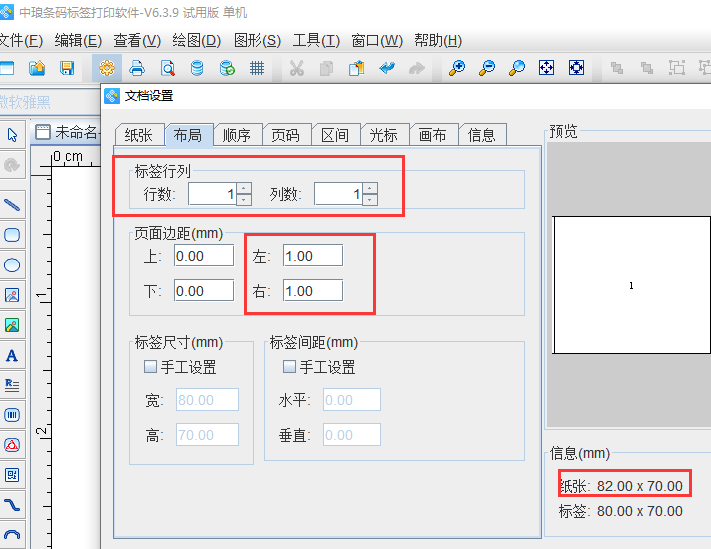Click the left margin 左 input field
711x549 pixels.
pyautogui.click(x=313, y=256)
